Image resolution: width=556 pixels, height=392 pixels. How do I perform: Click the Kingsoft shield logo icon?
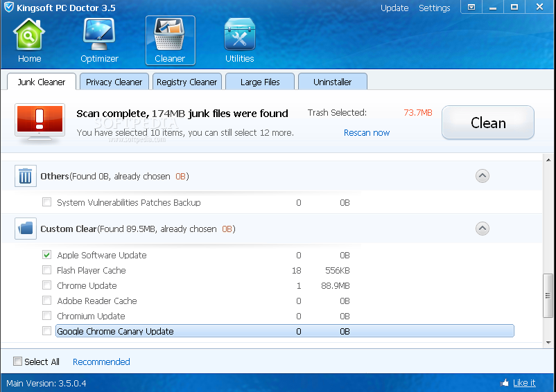pyautogui.click(x=9, y=7)
